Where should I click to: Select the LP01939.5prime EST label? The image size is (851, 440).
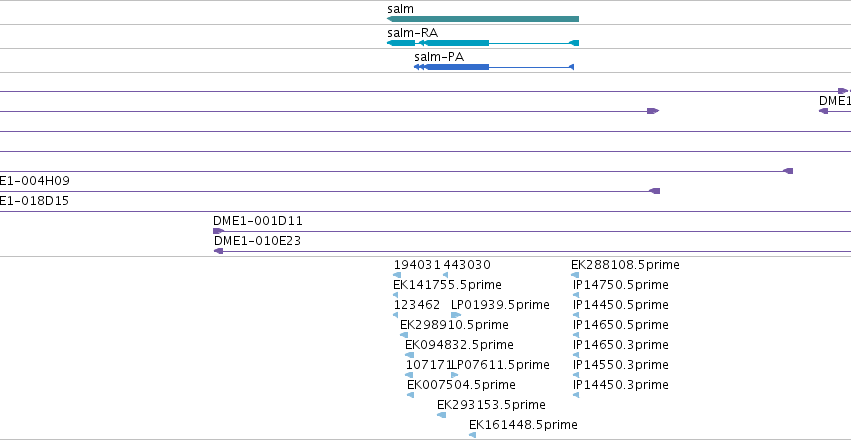pyautogui.click(x=500, y=305)
